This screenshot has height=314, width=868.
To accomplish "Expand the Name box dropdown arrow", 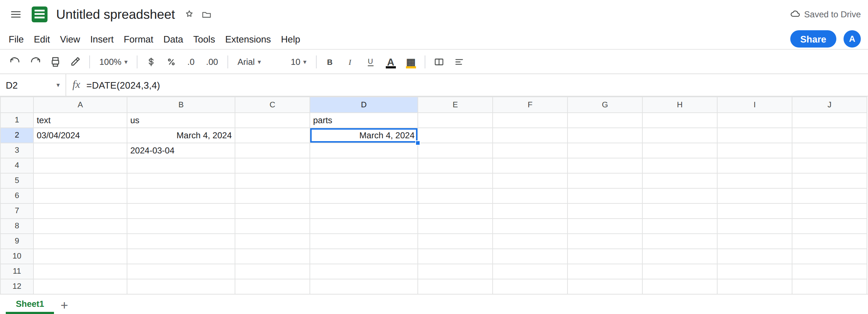I will tap(58, 85).
